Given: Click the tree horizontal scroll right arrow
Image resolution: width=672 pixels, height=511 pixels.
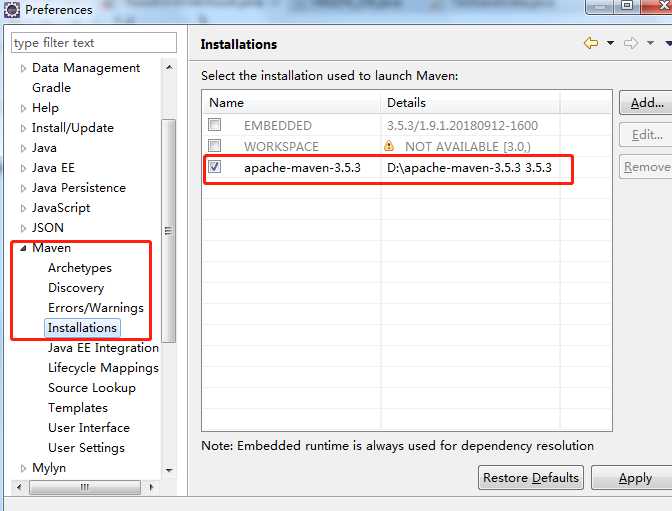Looking at the screenshot, I should point(151,487).
